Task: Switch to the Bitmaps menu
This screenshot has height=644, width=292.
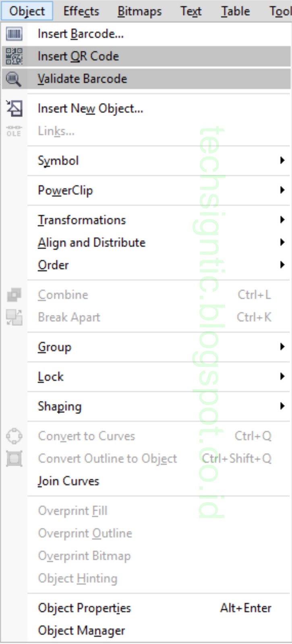Action: click(139, 11)
